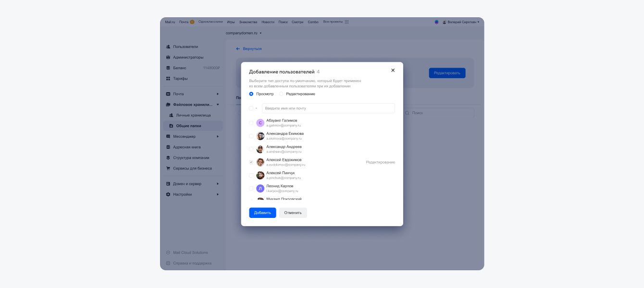This screenshot has height=288, width=644.
Task: Click the name or email search field
Action: point(328,108)
